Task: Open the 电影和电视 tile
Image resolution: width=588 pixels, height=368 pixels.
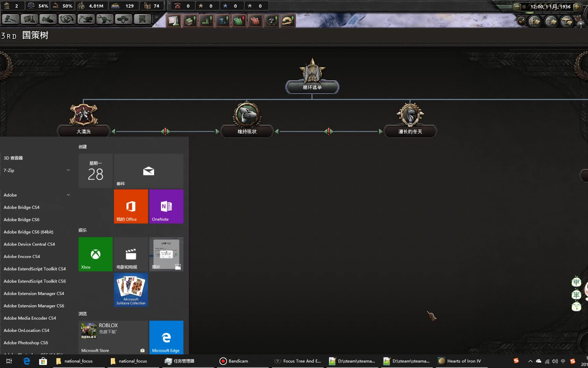Action: tap(131, 254)
